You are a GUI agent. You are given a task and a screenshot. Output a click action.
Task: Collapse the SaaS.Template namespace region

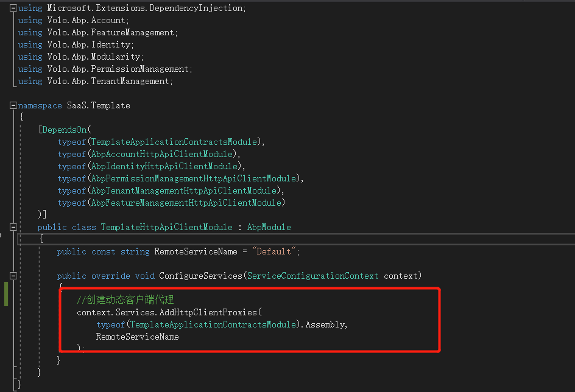pos(12,105)
